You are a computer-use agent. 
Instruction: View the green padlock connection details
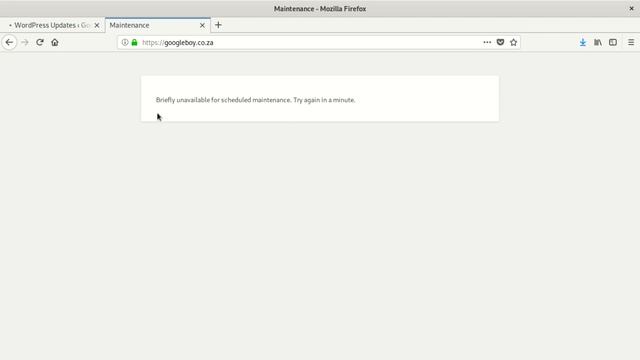pos(134,42)
